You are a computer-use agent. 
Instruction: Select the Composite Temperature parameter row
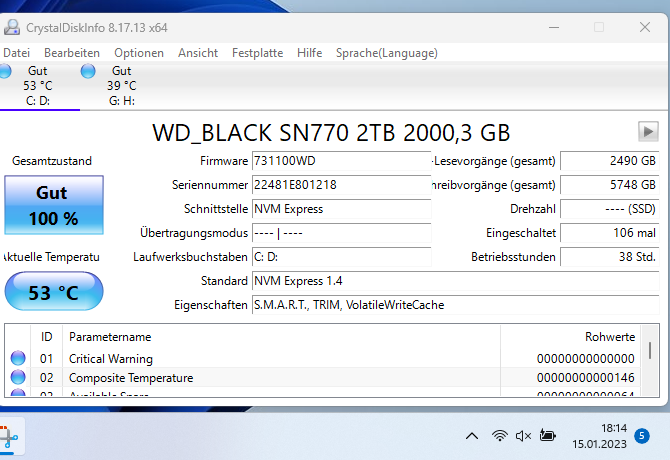pyautogui.click(x=323, y=378)
